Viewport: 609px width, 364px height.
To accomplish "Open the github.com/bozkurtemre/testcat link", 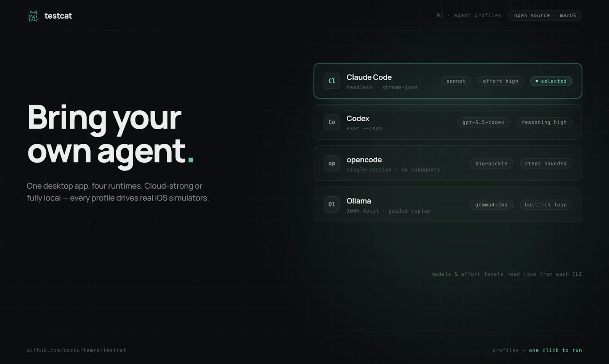I will coord(77,350).
